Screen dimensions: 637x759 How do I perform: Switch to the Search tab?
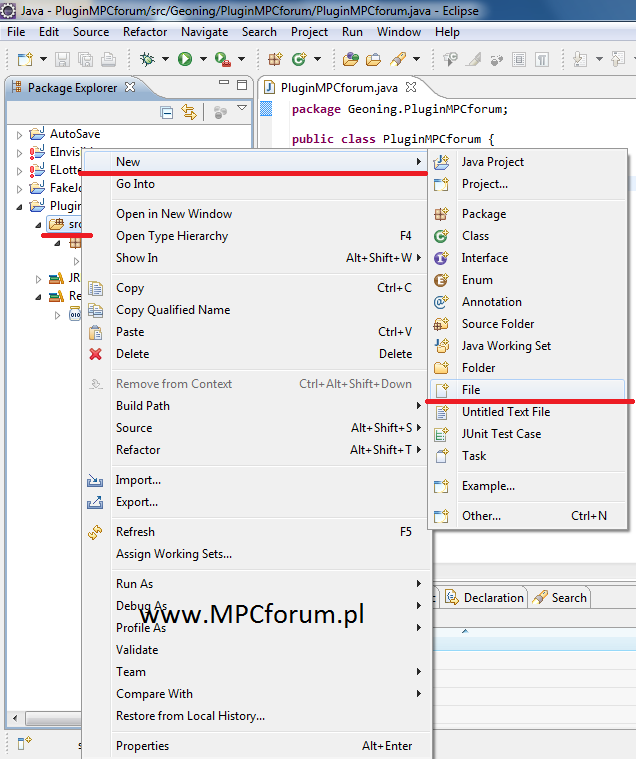pos(560,598)
